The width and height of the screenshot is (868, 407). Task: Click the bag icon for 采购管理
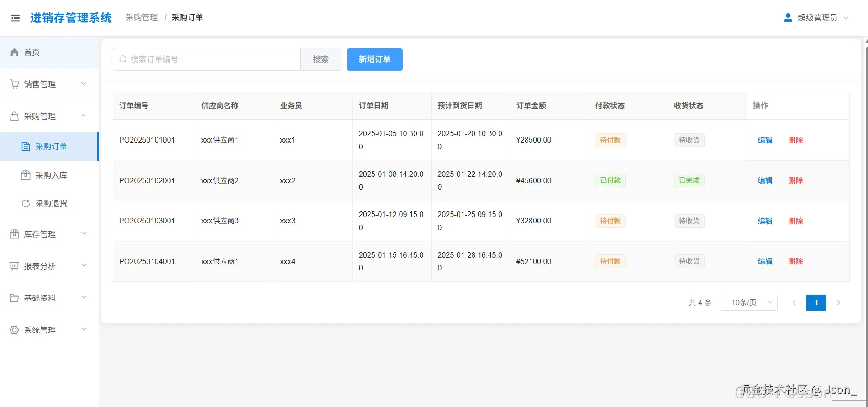[15, 116]
